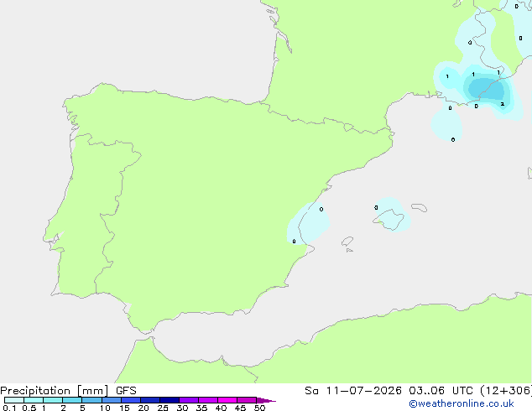Click the '2' value in the precipitation core
Viewport: 532px width, 411px height.
(503, 104)
